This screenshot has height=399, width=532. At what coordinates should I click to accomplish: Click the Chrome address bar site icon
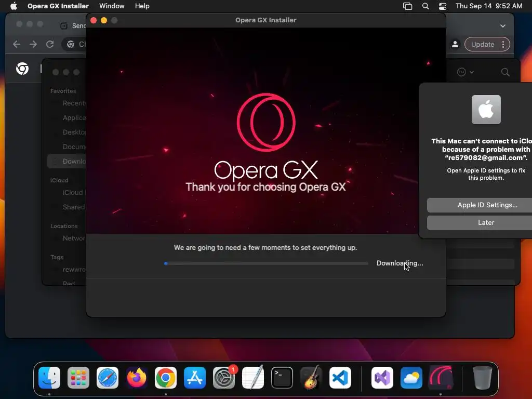71,44
